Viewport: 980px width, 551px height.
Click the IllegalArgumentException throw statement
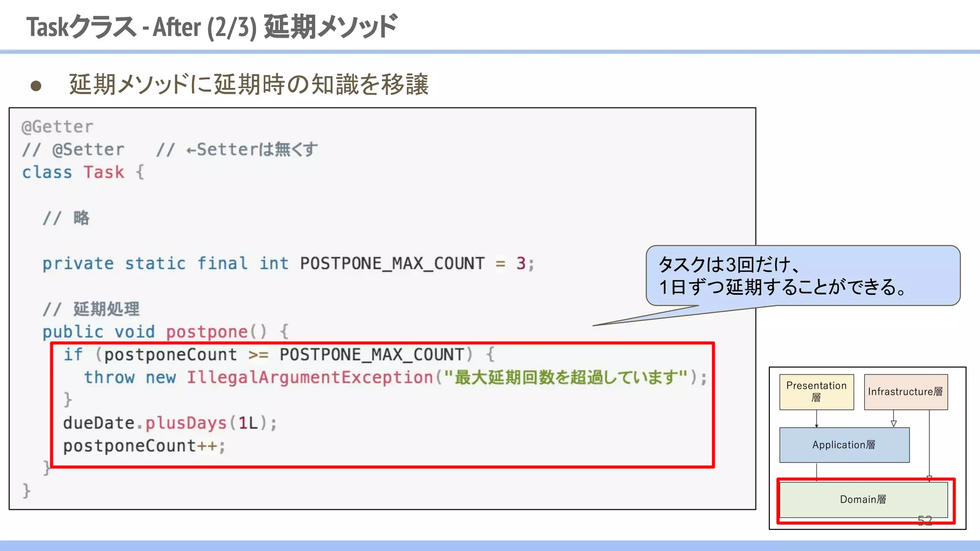[x=395, y=377]
